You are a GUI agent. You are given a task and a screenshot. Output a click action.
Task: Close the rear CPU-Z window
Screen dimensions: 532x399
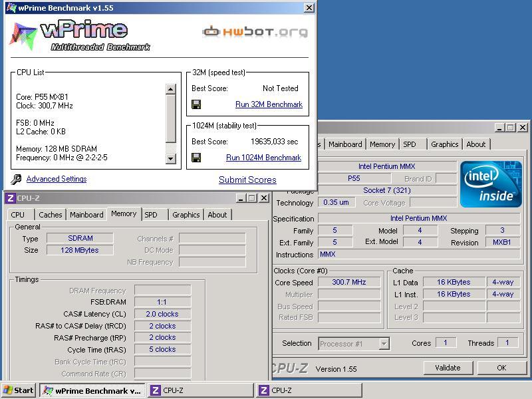(523, 128)
